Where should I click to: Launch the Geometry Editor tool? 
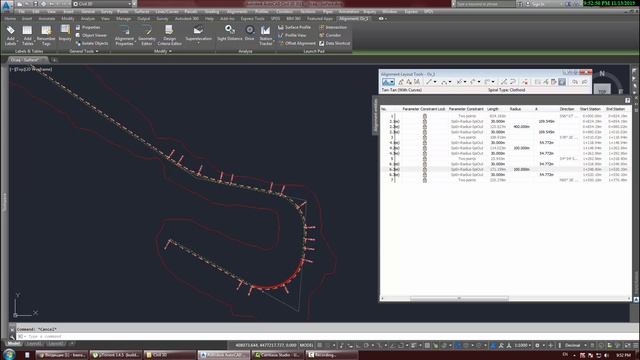coord(147,35)
